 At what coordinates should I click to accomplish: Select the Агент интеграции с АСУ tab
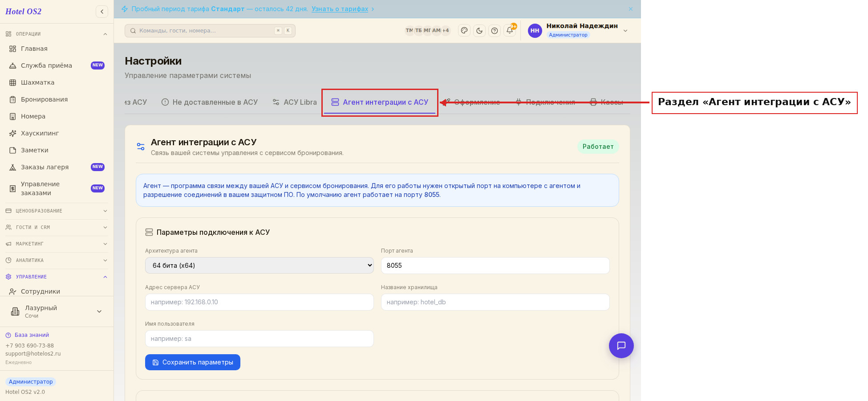pos(380,102)
